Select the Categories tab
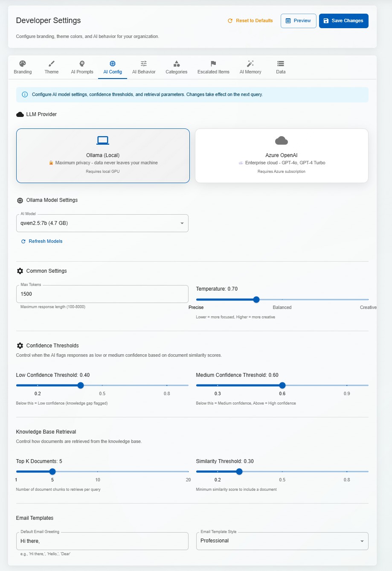The image size is (392, 571). tap(176, 67)
